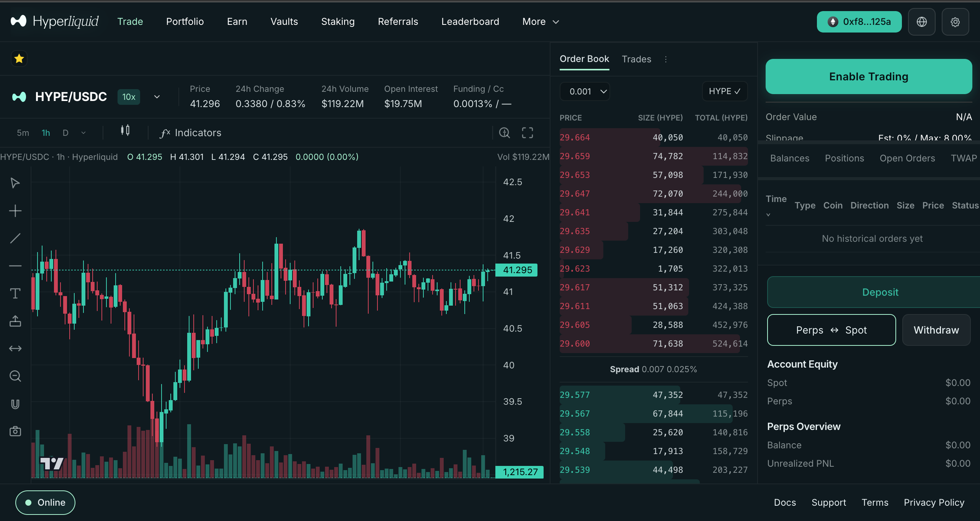Click the language globe icon
The image size is (980, 521).
pos(921,22)
